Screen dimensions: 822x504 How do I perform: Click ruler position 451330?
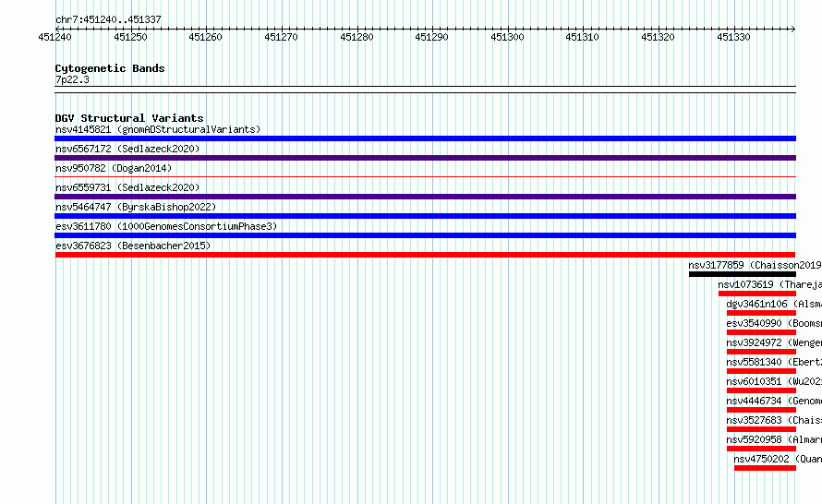point(734,37)
